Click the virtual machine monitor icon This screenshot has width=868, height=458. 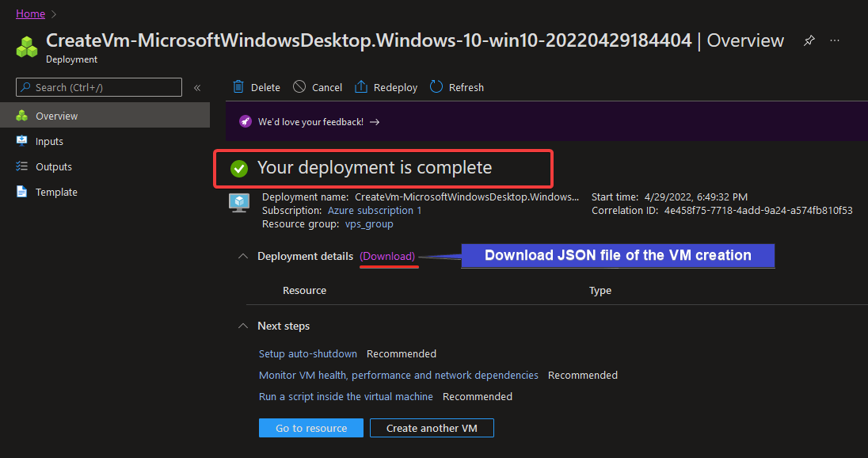[x=239, y=204]
